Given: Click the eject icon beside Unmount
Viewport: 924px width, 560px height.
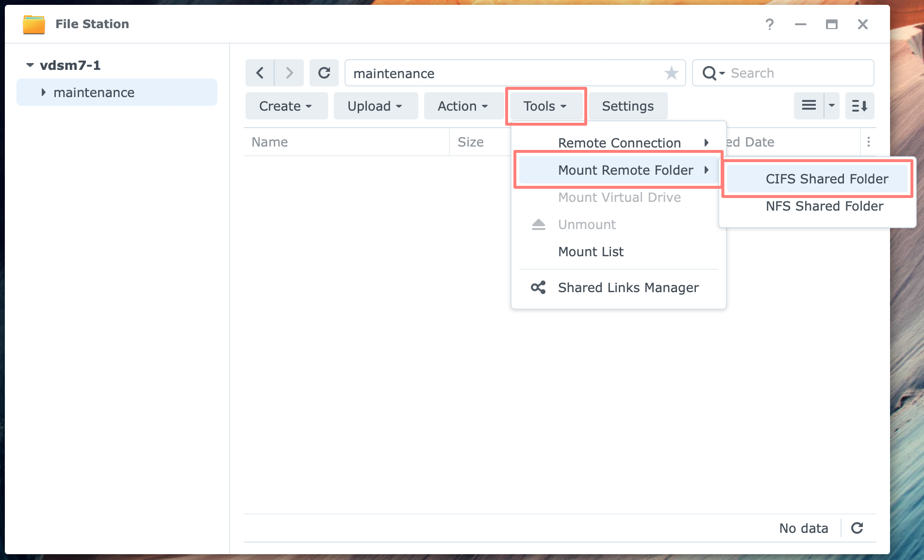Looking at the screenshot, I should [x=538, y=224].
